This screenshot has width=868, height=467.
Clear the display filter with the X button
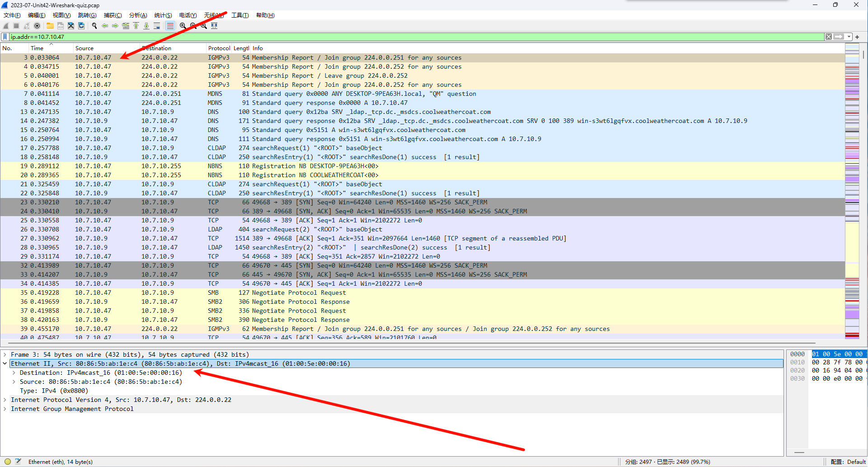coord(829,37)
